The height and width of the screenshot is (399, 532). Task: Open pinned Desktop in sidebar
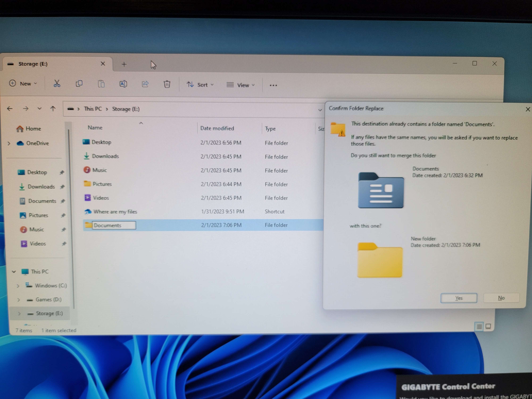[32, 172]
